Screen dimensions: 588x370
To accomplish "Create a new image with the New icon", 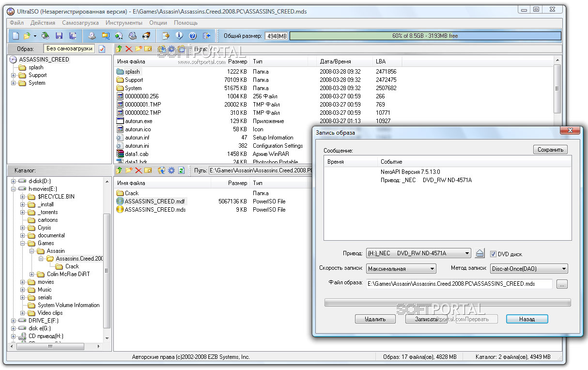I will point(15,36).
